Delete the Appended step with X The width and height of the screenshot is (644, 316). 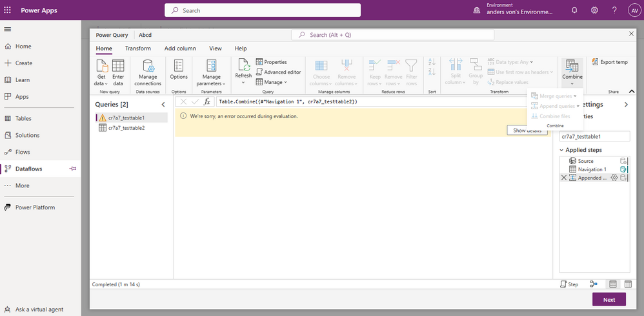tap(563, 178)
